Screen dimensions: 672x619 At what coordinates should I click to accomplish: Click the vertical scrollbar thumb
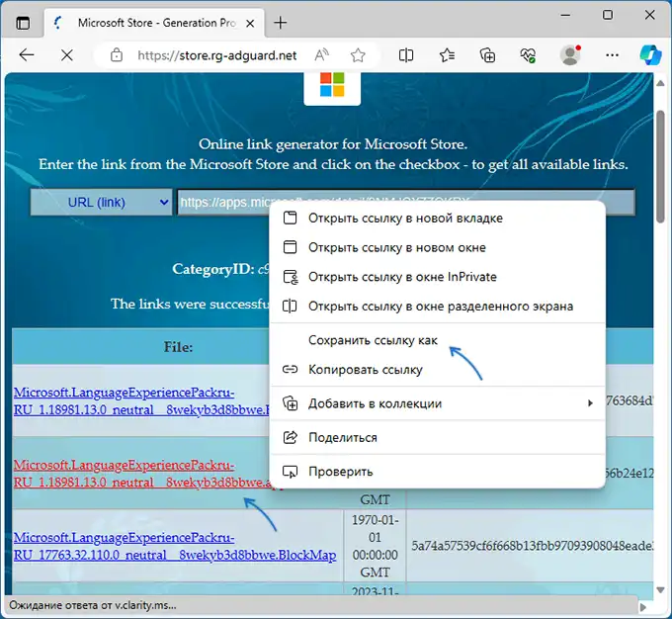pyautogui.click(x=660, y=166)
